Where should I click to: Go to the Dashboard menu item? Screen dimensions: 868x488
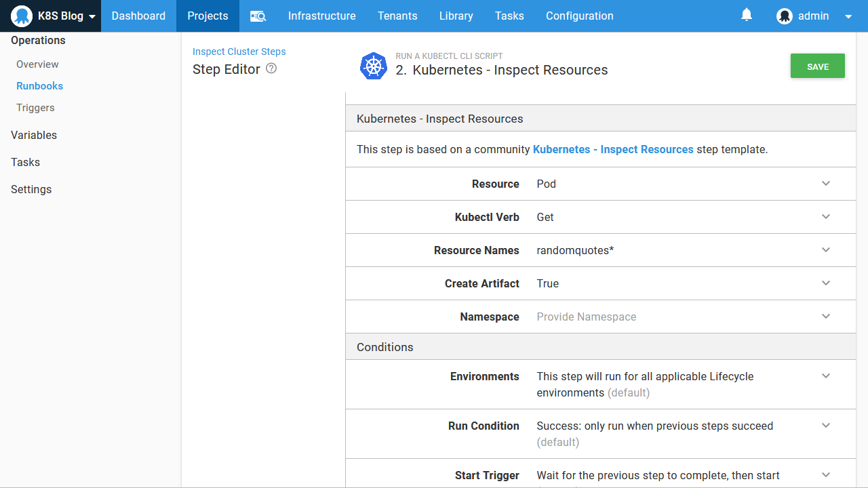(x=138, y=16)
